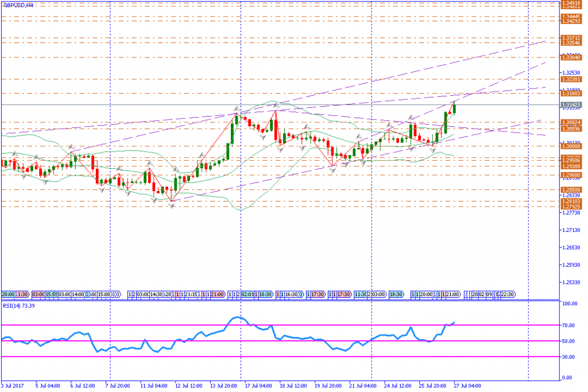
Task: Click the 24 Jul 12:00 time label
Action: [398, 386]
